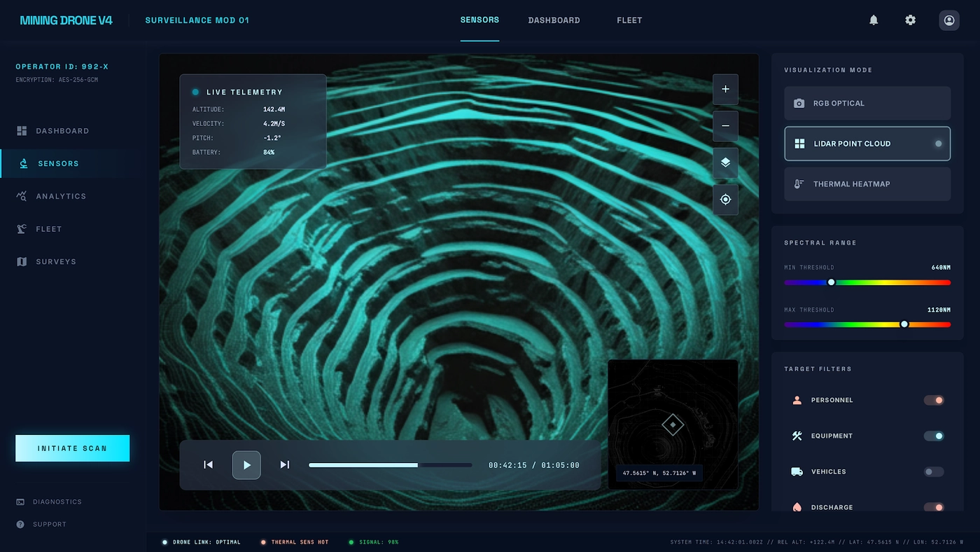Choose Thermal Heatmap visualization mode

coord(867,184)
